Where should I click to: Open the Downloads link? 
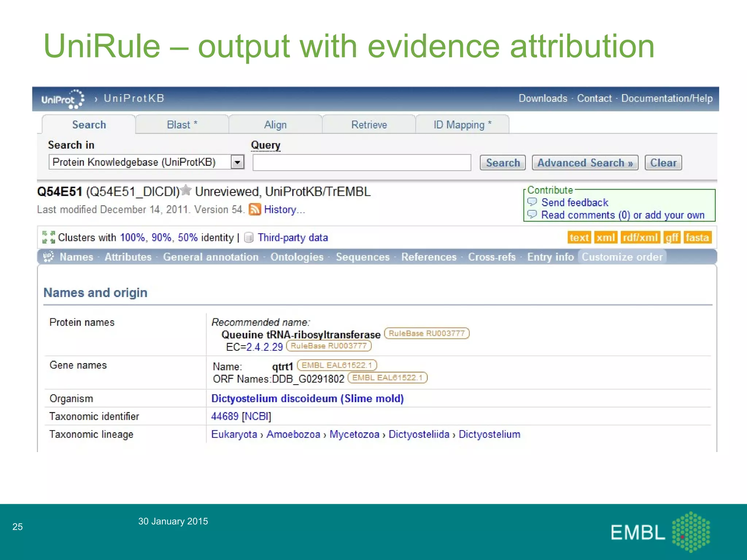[x=543, y=98]
